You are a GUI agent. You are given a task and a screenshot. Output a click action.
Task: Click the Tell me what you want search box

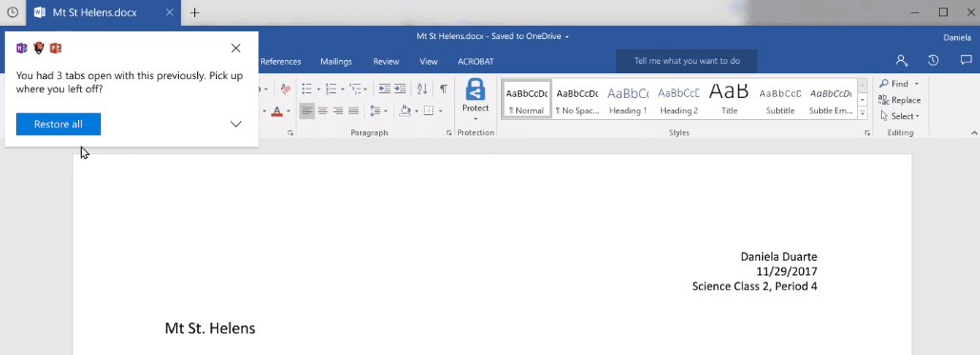pyautogui.click(x=687, y=61)
